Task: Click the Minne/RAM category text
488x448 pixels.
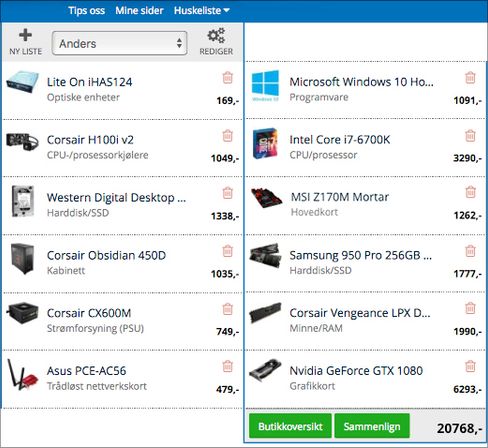Action: 316,328
